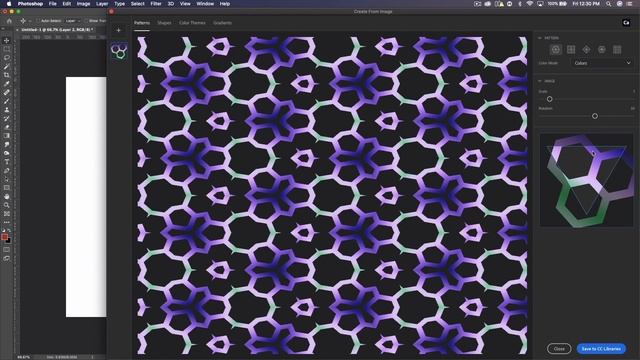
Task: Switch to the Color Themes tab
Action: (192, 23)
